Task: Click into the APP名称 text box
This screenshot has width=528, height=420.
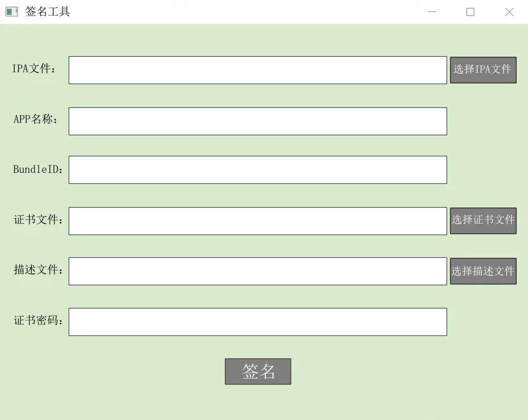Action: (258, 121)
